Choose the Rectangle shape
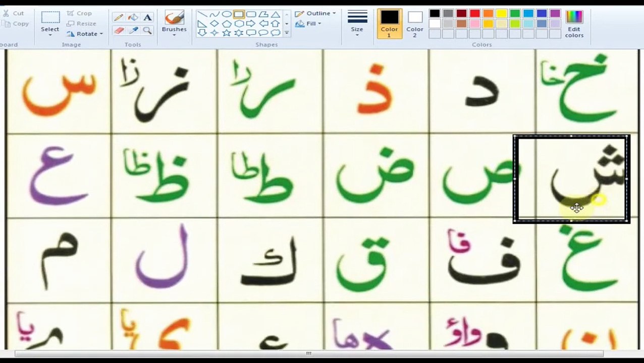This screenshot has width=644, height=363. point(239,14)
